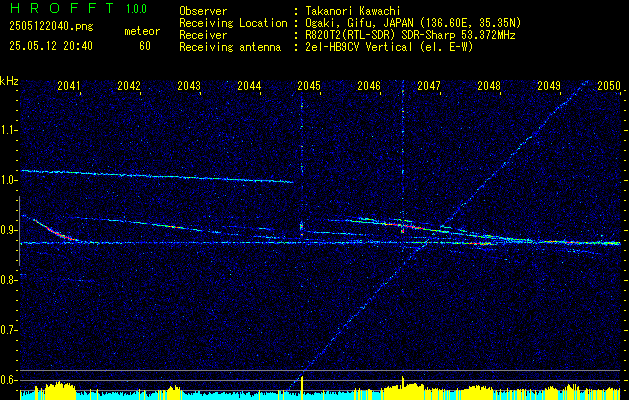Click the 0.6 frequency axis label

click(8, 380)
